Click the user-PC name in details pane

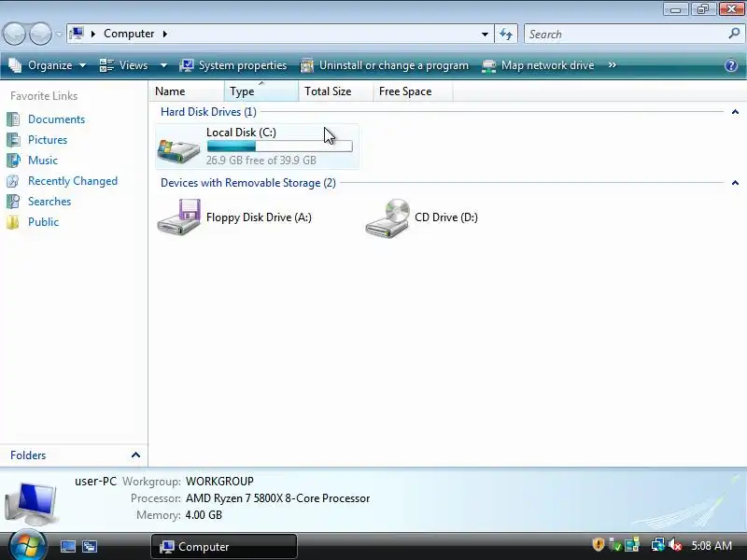tap(96, 482)
